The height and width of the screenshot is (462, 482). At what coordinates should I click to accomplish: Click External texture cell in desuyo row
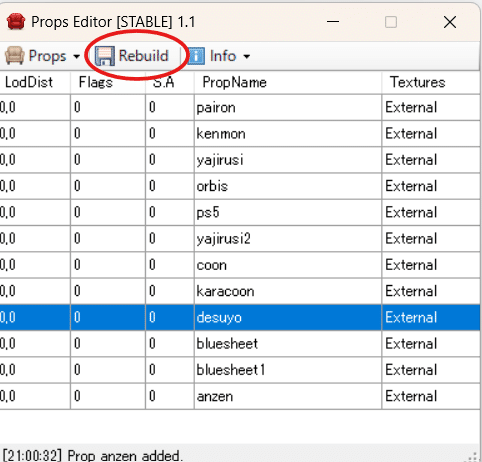click(431, 317)
